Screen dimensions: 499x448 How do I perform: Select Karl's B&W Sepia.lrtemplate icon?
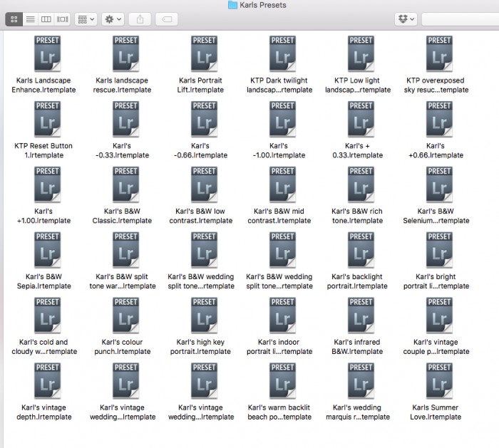48,250
